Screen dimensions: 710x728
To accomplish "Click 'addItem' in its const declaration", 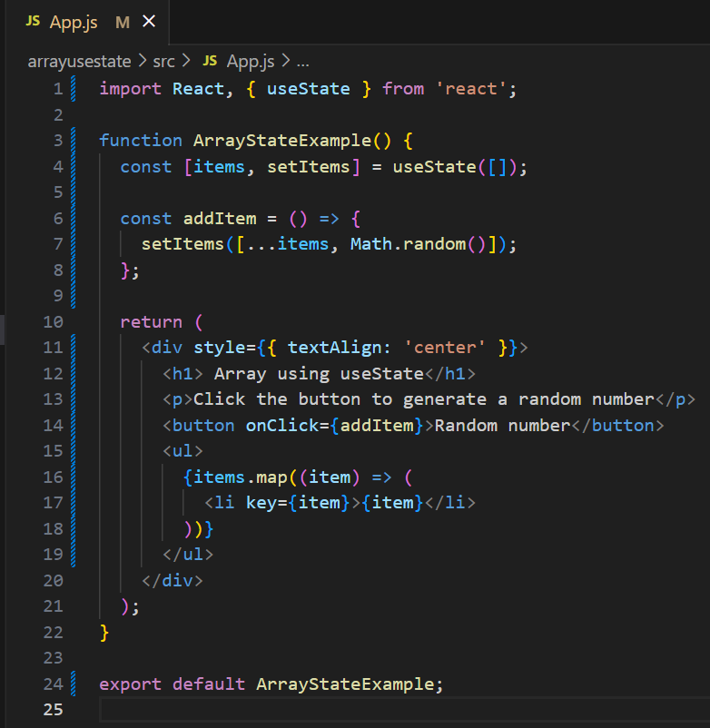I will click(x=220, y=218).
